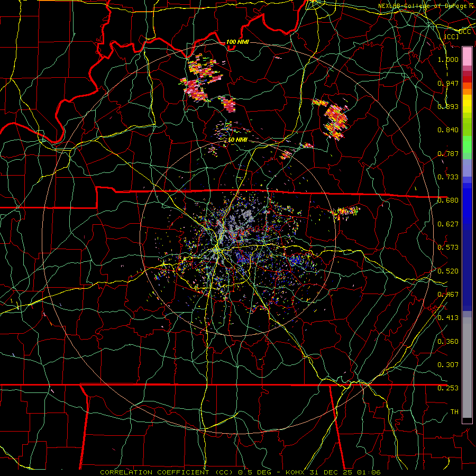Click the 100 NMI range ring label
Viewport: 476px width, 476px height.
[x=237, y=42]
